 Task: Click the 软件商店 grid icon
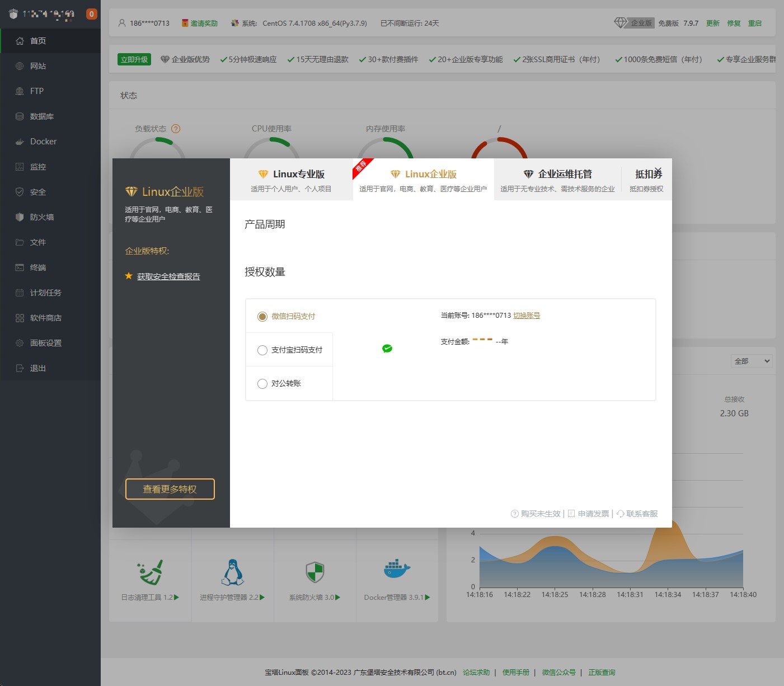(x=20, y=318)
